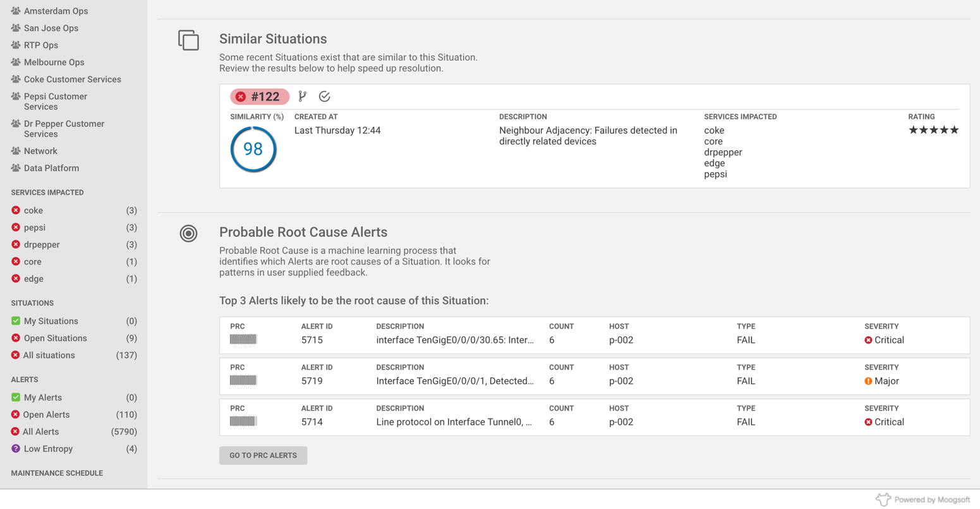The width and height of the screenshot is (980, 509).
Task: Click the Moogsoft cow logo icon
Action: [x=883, y=500]
